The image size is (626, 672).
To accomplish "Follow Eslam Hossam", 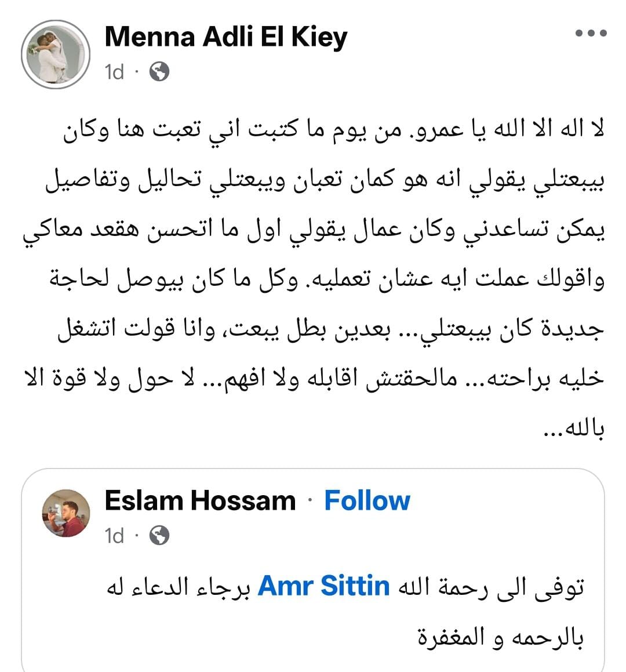I will point(367,501).
